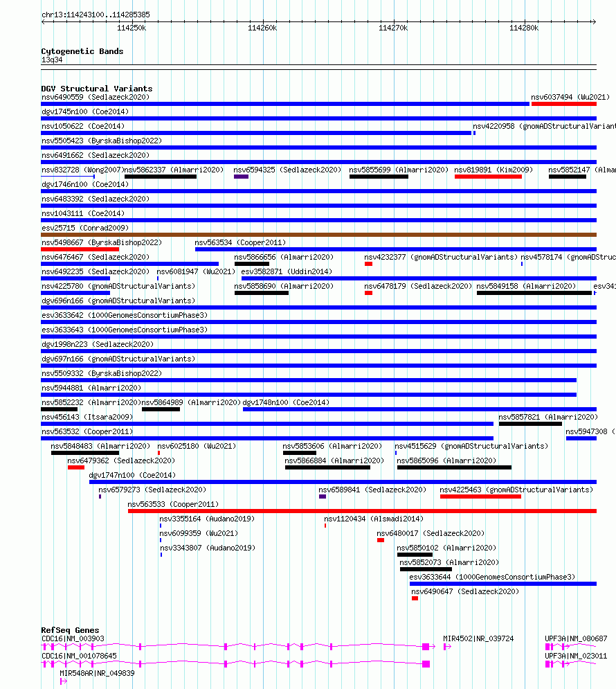Click the UPF3A|NM_023011 gene label
This screenshot has height=689, width=616.
pos(576,656)
